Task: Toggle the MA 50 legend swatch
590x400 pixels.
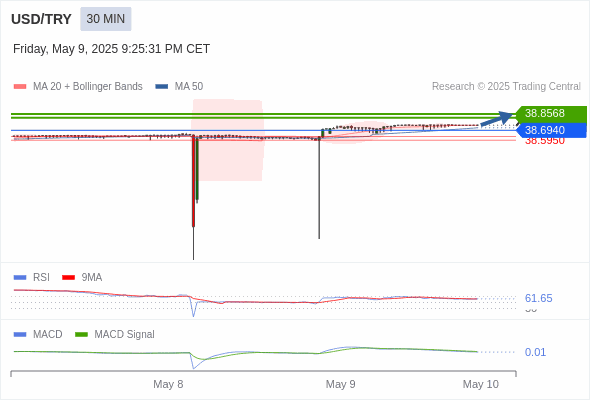Action: 162,87
